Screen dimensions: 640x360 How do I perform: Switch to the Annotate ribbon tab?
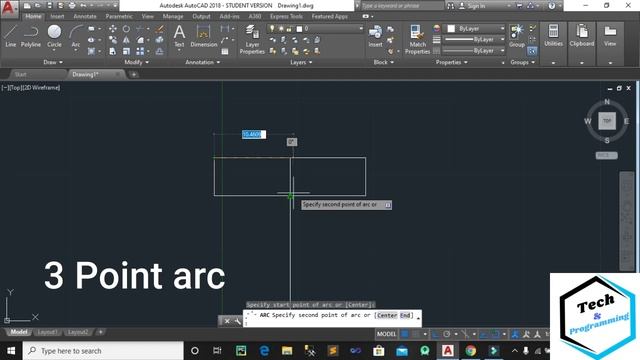pos(85,16)
